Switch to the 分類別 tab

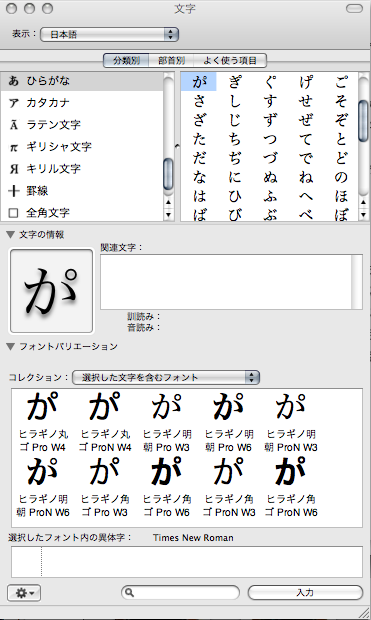tap(126, 60)
